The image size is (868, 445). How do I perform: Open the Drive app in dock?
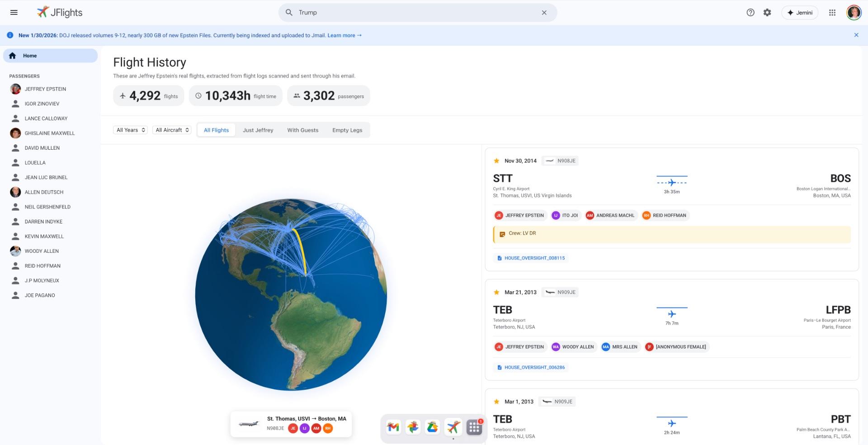tap(433, 427)
